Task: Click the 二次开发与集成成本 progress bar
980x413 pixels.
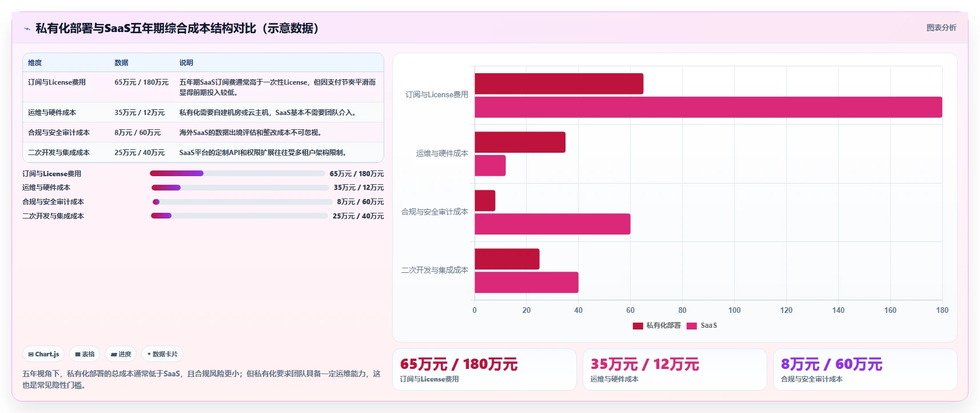Action: click(x=240, y=216)
